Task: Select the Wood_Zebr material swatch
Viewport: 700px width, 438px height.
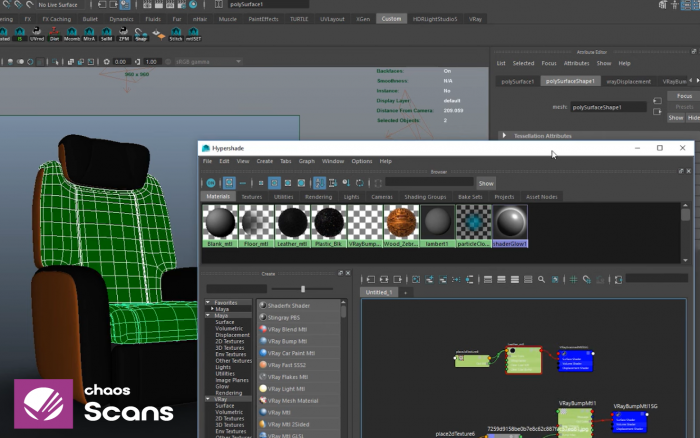Action: pos(401,226)
